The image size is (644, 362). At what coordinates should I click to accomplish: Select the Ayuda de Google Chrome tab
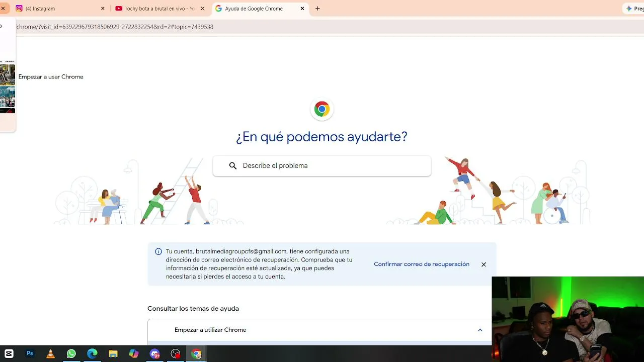tap(260, 9)
